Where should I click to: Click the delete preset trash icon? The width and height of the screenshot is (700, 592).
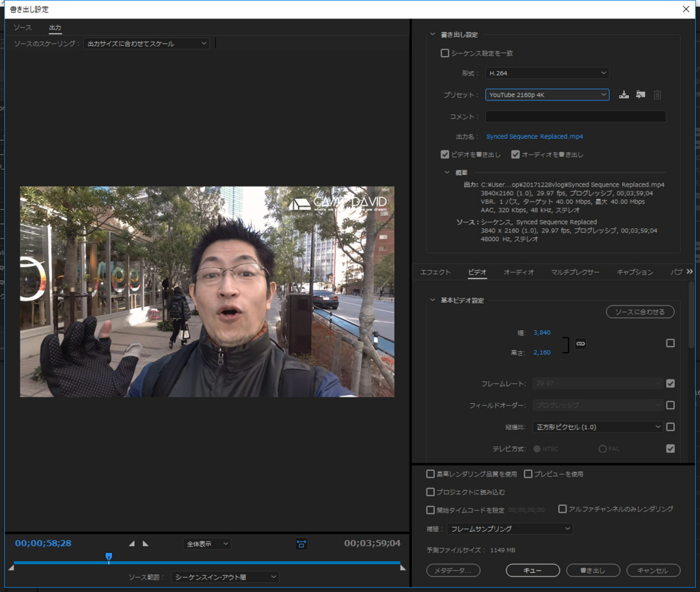pos(657,94)
